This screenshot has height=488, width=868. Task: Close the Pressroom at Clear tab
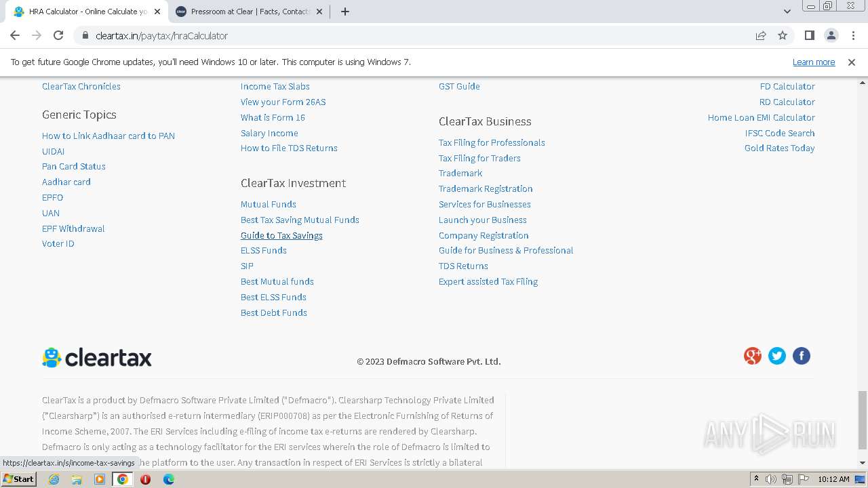click(319, 12)
